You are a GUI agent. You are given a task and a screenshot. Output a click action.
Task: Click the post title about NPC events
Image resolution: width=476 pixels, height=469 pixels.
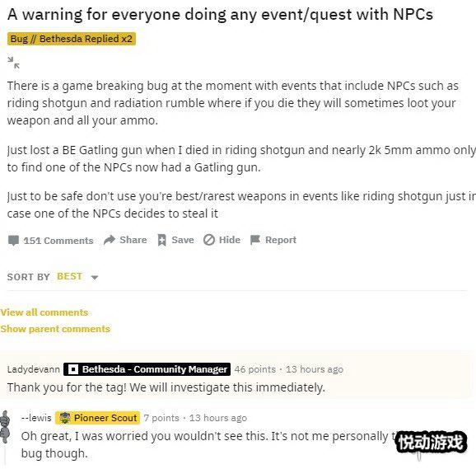[220, 14]
